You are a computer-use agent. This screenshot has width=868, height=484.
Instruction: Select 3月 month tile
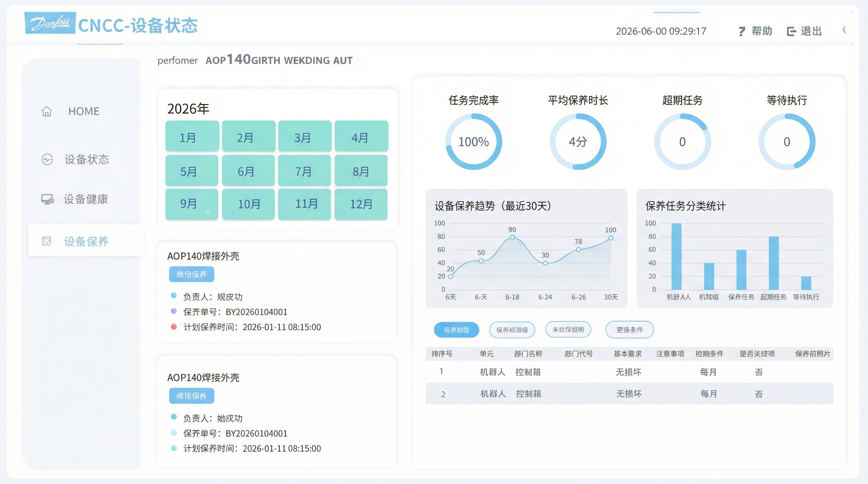305,136
